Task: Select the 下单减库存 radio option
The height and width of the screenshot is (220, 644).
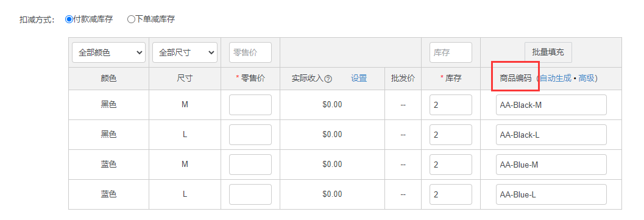Action: (131, 20)
